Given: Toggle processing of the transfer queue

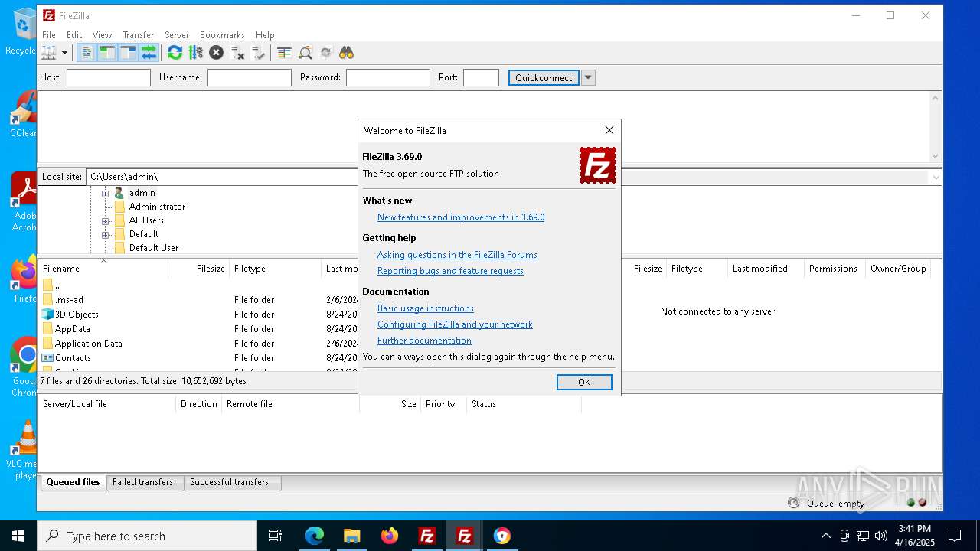Looking at the screenshot, I should [196, 53].
